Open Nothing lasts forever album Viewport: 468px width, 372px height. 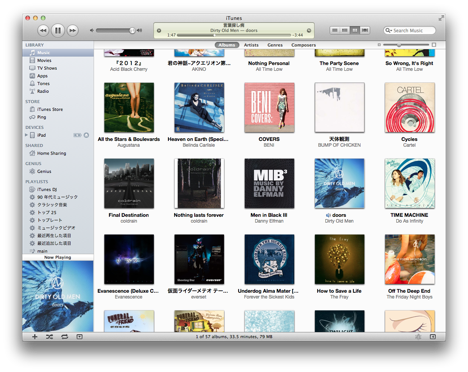point(199,184)
